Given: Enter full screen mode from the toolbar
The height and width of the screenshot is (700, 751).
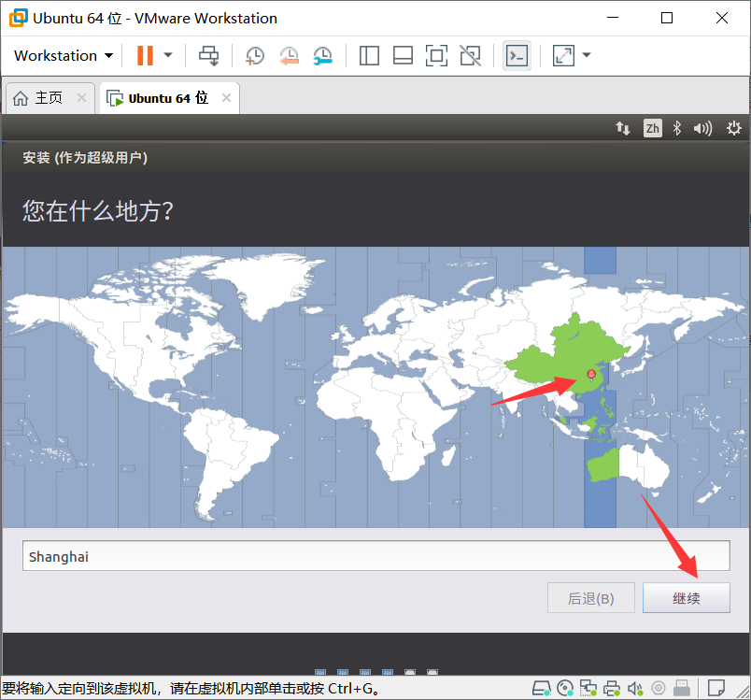Looking at the screenshot, I should point(436,56).
